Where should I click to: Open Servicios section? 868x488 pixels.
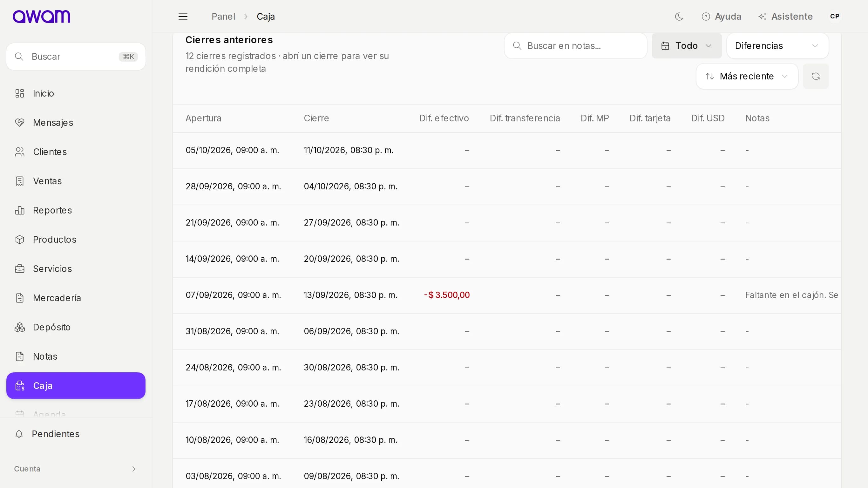point(76,268)
